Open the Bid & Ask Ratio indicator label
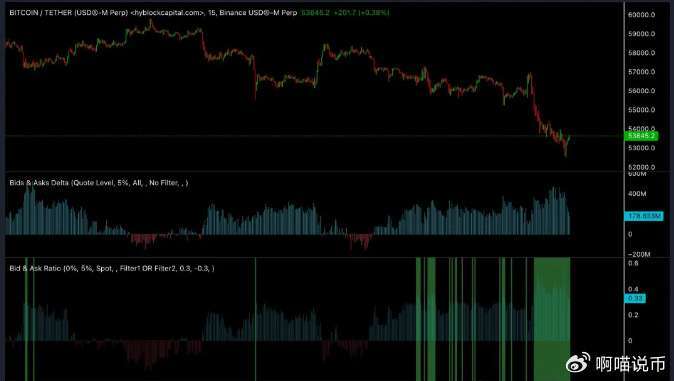Viewport: 674px width, 381px height. pos(112,268)
